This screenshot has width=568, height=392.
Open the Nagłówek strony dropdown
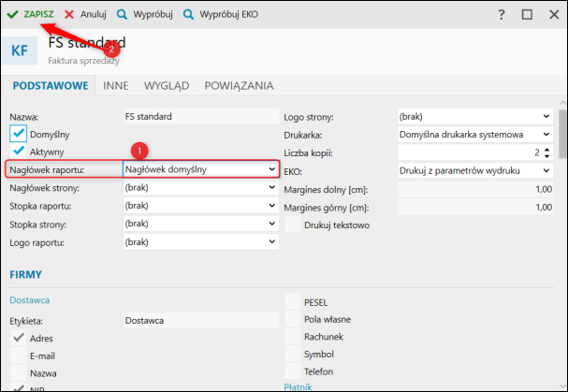[201, 187]
